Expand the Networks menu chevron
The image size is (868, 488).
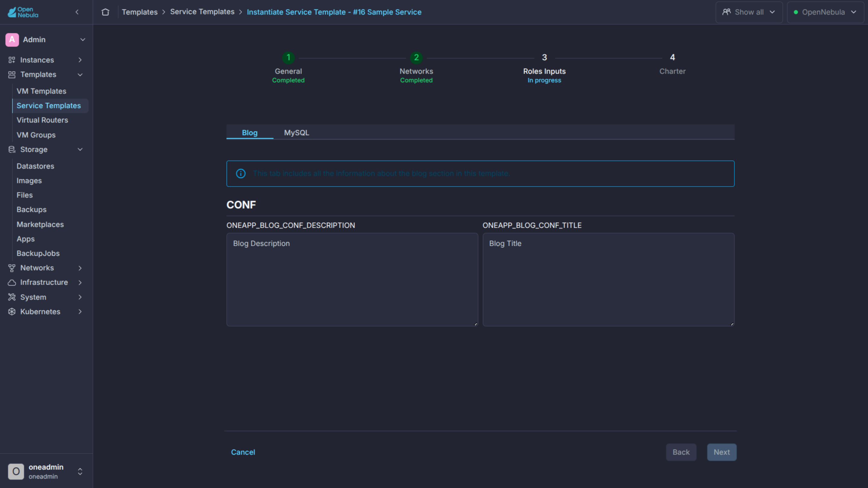[x=80, y=268]
